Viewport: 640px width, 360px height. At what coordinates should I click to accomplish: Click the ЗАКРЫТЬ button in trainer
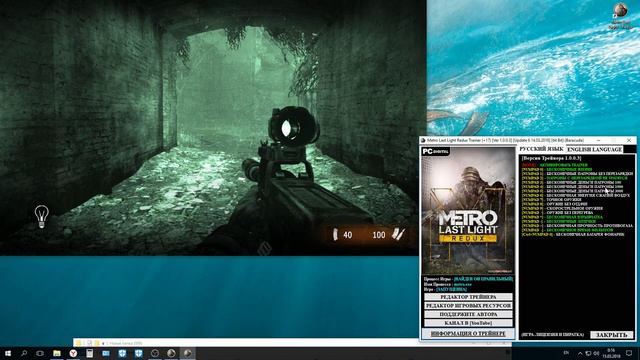pyautogui.click(x=611, y=335)
